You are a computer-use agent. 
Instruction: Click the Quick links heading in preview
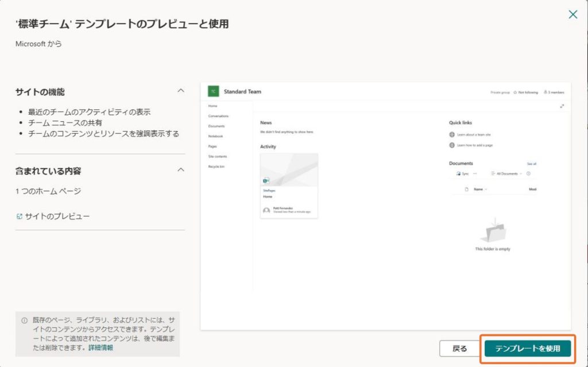pyautogui.click(x=461, y=123)
